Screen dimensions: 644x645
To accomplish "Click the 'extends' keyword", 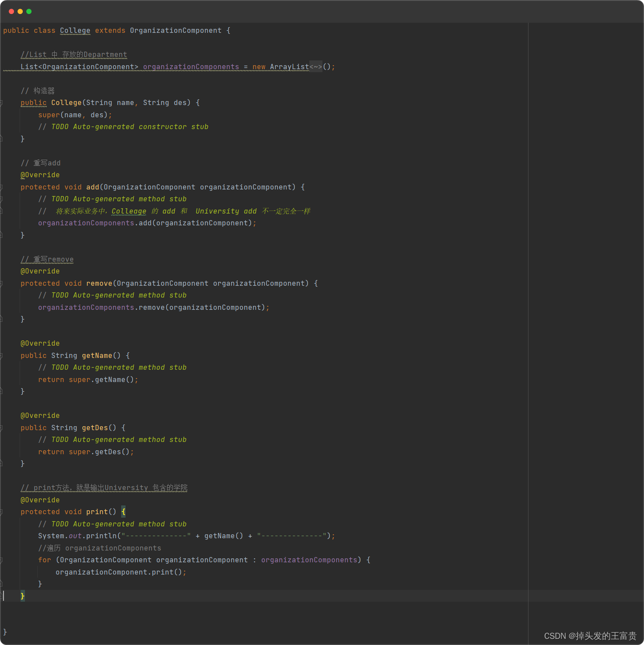I will pos(110,31).
